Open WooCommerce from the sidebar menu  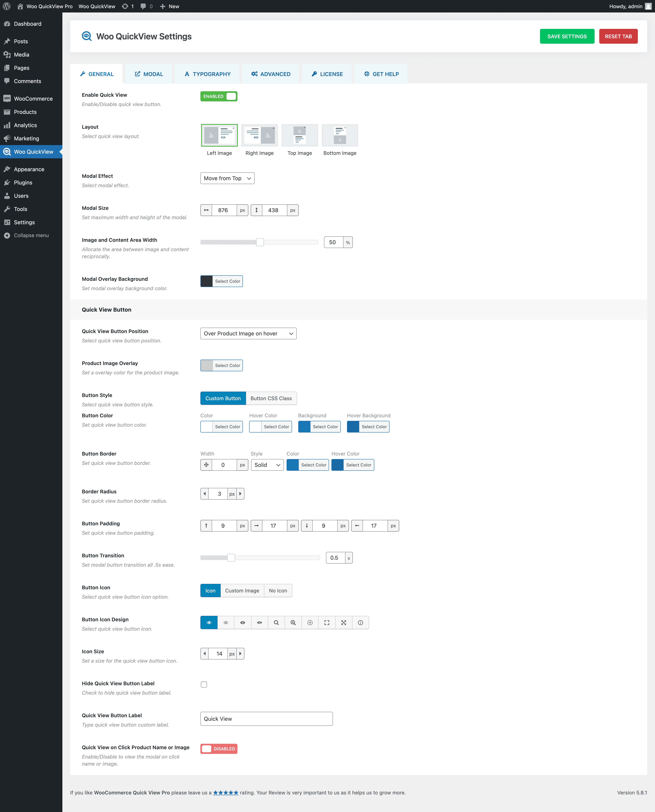pyautogui.click(x=33, y=98)
